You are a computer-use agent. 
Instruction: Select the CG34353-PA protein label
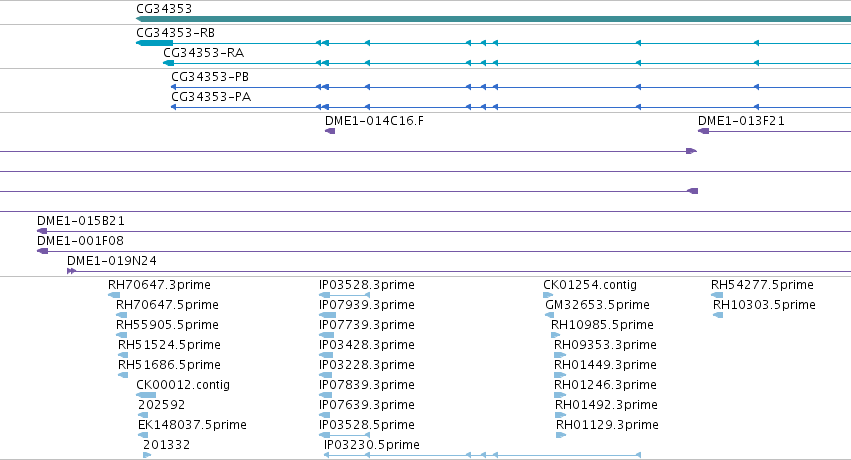click(211, 97)
